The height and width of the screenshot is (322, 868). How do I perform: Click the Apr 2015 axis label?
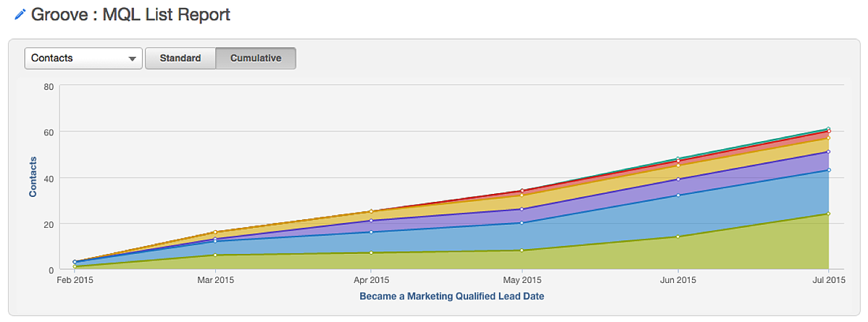pos(371,280)
